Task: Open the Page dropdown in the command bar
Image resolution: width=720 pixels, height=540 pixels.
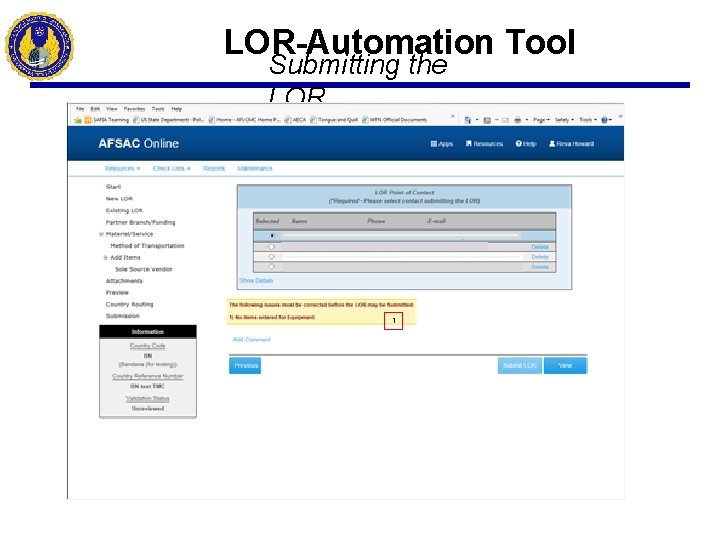Action: (541, 120)
